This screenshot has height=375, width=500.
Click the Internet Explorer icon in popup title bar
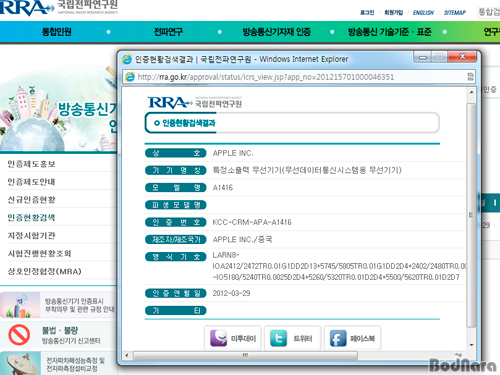click(x=127, y=59)
